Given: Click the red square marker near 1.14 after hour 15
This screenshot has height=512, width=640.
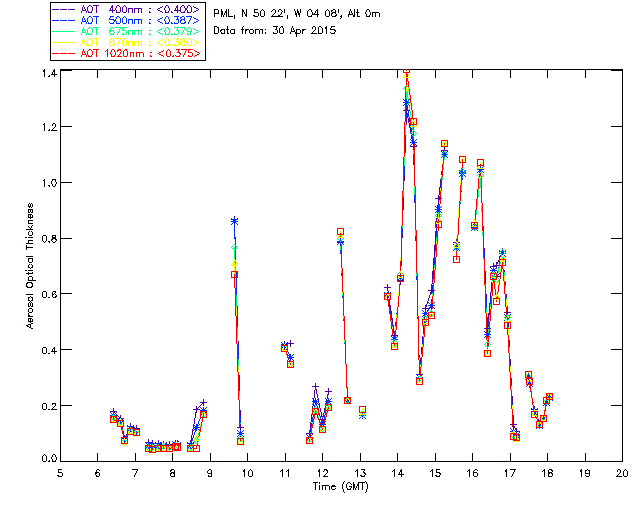Looking at the screenshot, I should (444, 143).
